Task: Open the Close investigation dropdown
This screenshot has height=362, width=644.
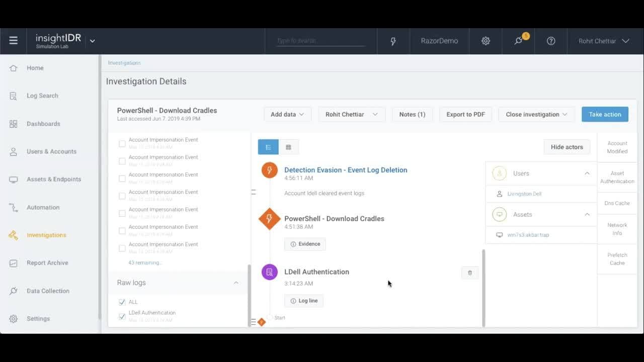Action: [x=536, y=114]
